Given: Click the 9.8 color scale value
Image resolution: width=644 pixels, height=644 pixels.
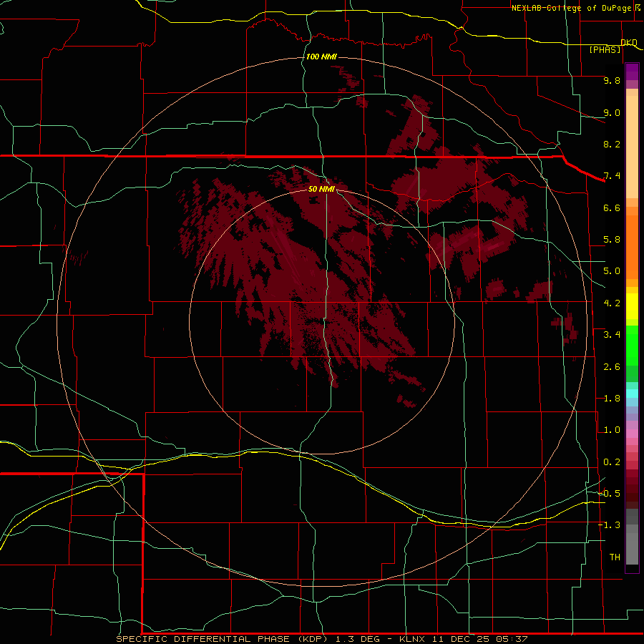Looking at the screenshot, I should click(612, 80).
